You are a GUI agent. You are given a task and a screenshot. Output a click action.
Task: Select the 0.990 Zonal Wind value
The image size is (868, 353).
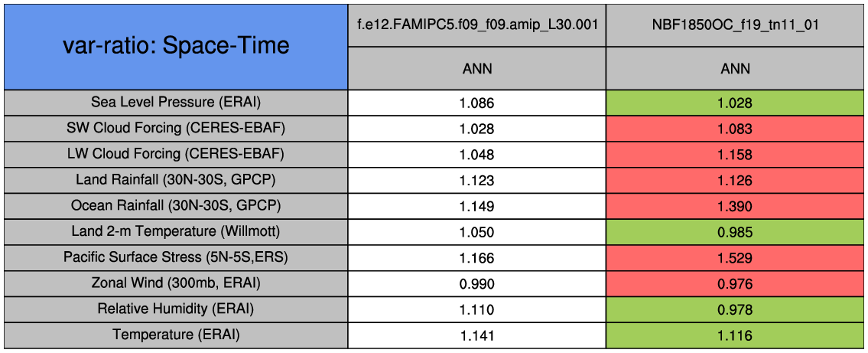pyautogui.click(x=476, y=283)
